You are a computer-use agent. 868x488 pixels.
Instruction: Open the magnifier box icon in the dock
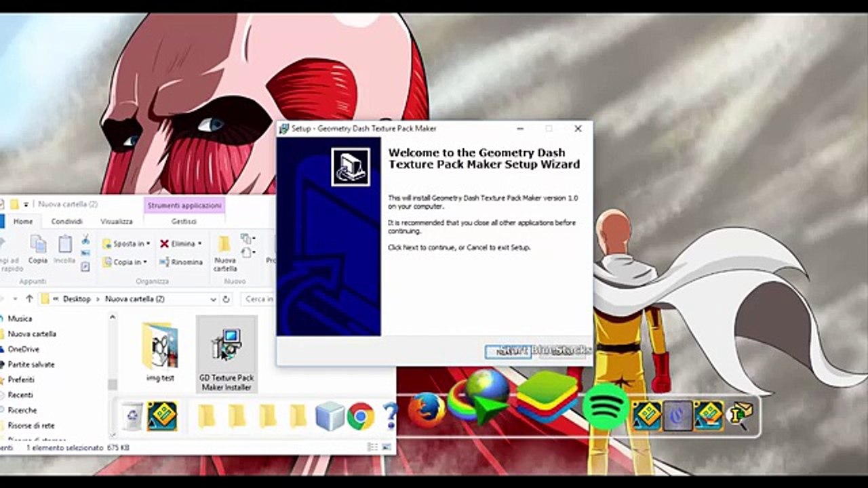[740, 415]
